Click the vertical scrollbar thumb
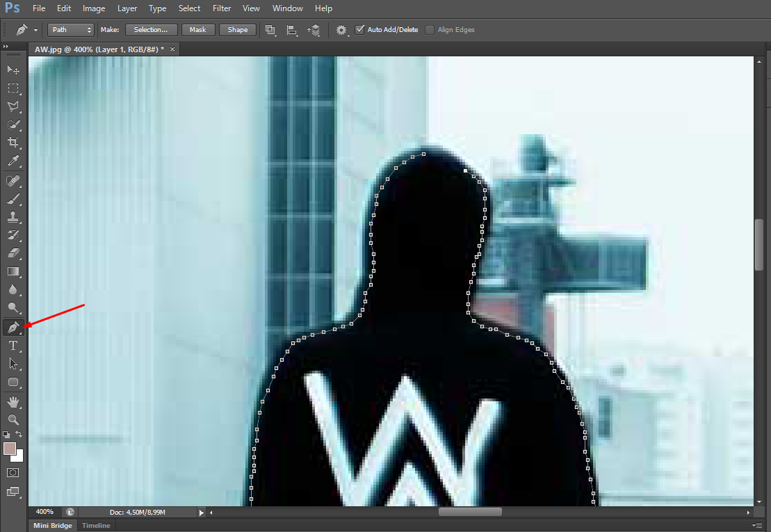 759,244
